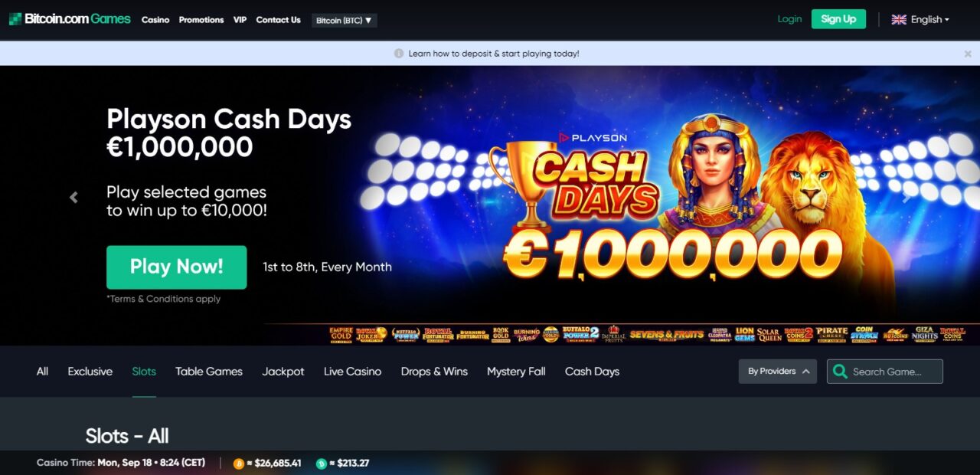The height and width of the screenshot is (475, 980).
Task: Click the search magnifier icon
Action: [840, 372]
